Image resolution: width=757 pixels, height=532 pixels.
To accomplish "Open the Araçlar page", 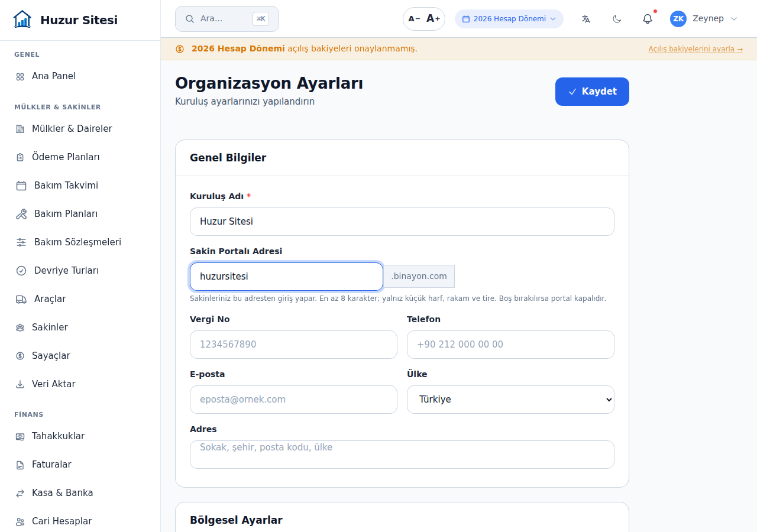I will pyautogui.click(x=80, y=299).
